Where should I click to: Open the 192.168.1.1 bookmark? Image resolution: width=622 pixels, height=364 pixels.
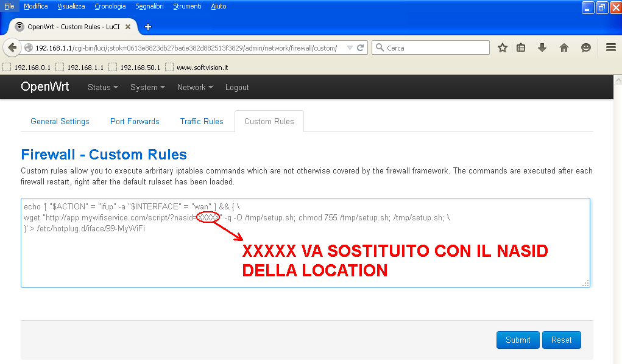coord(80,68)
